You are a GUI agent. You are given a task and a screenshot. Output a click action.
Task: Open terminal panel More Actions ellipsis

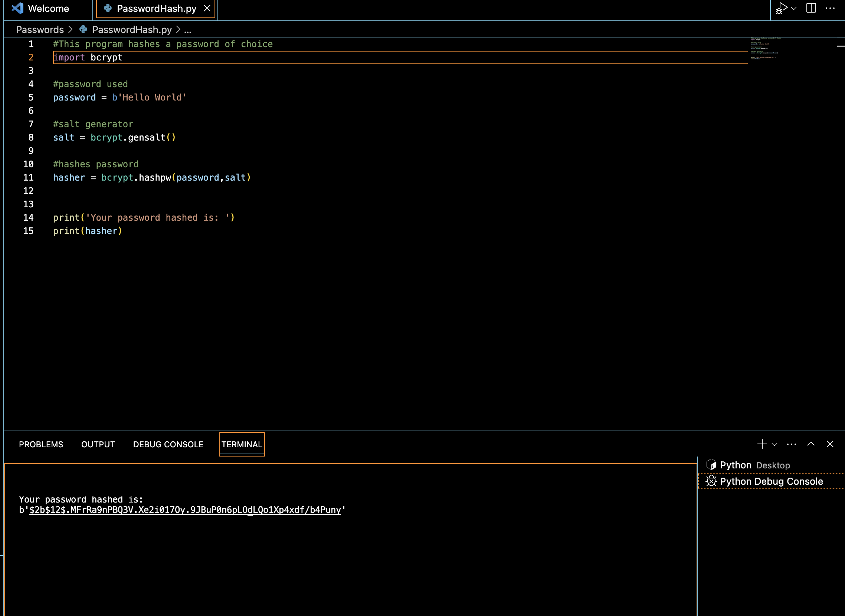tap(792, 444)
